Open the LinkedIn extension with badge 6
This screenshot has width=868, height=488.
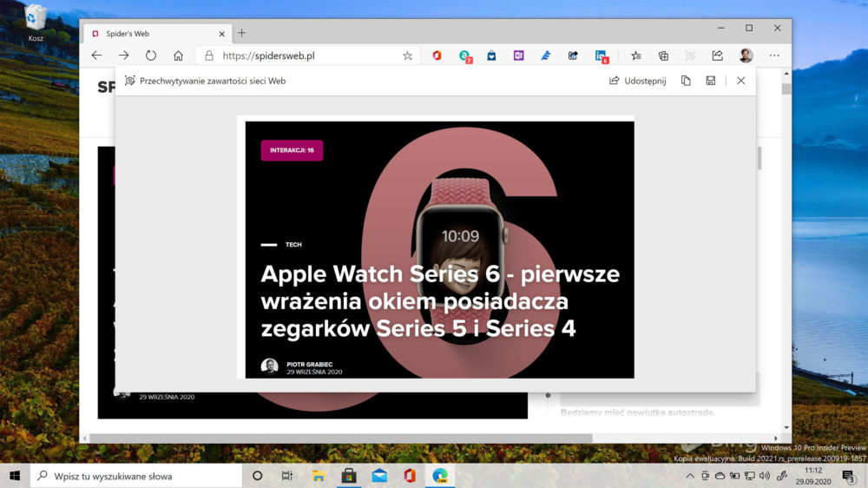602,56
